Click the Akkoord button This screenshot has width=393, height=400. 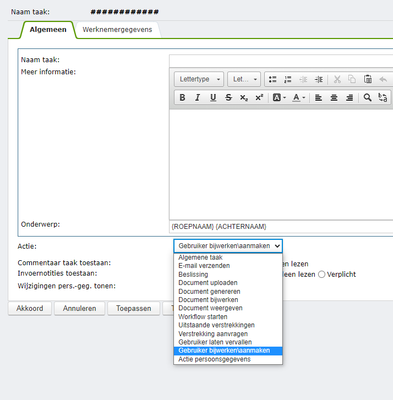point(30,308)
